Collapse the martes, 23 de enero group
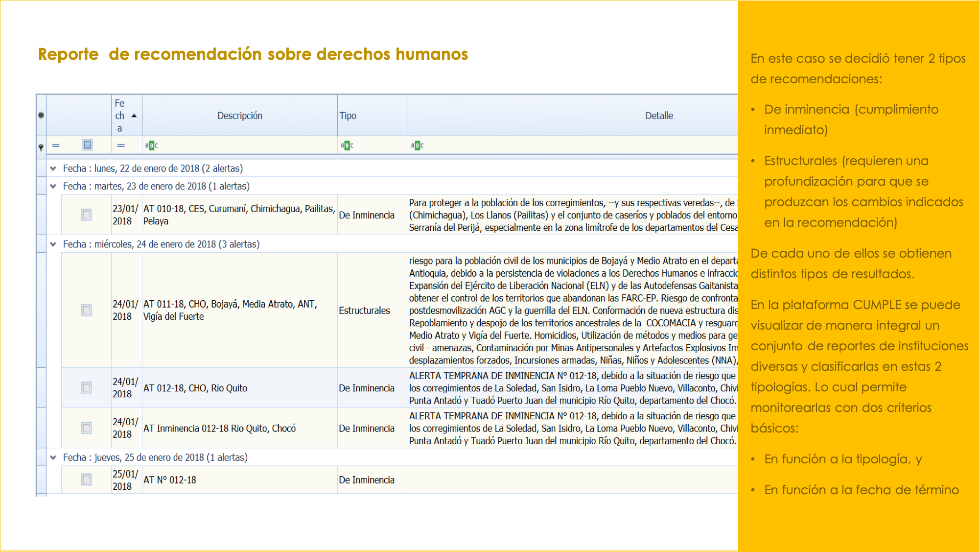This screenshot has height=552, width=980. click(x=53, y=186)
